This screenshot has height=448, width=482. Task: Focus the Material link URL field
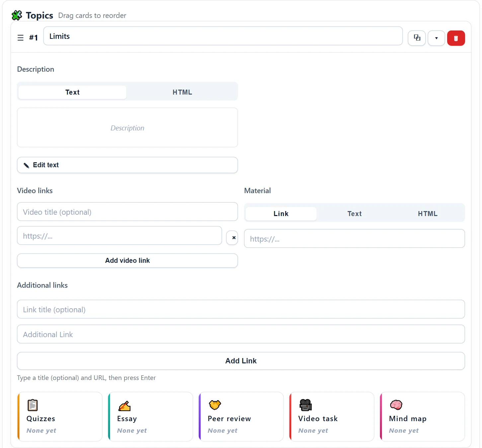click(355, 239)
